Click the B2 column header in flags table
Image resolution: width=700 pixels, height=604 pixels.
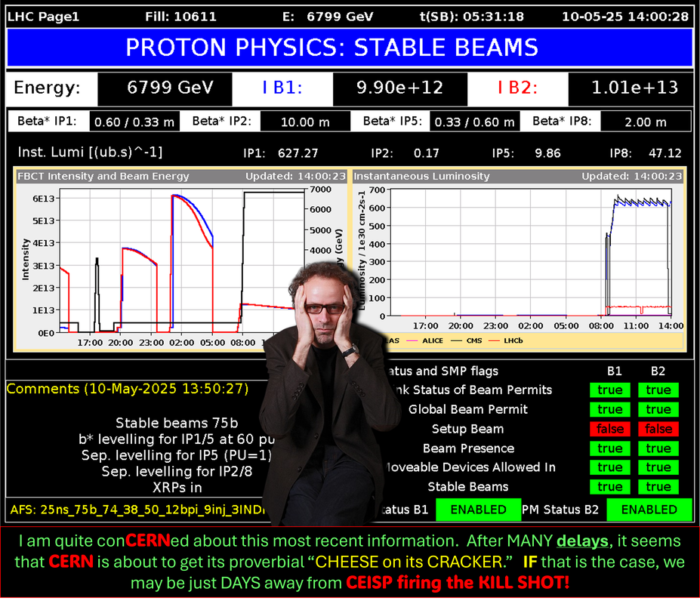pyautogui.click(x=658, y=371)
